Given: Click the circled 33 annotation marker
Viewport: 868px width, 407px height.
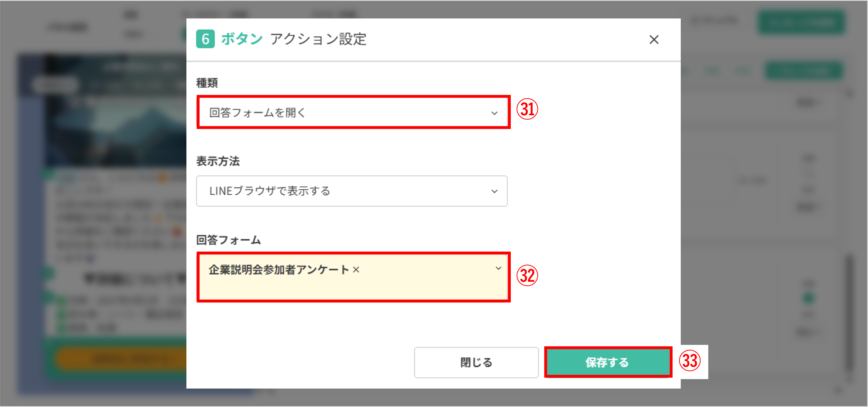Looking at the screenshot, I should (689, 361).
